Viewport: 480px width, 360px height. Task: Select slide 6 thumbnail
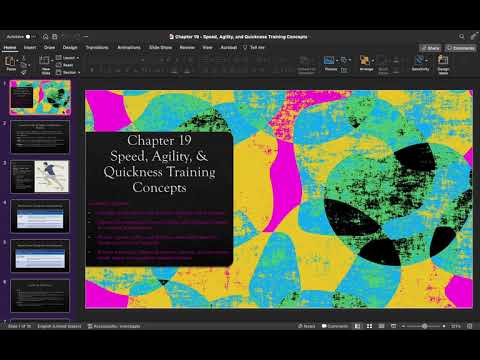pyautogui.click(x=40, y=296)
